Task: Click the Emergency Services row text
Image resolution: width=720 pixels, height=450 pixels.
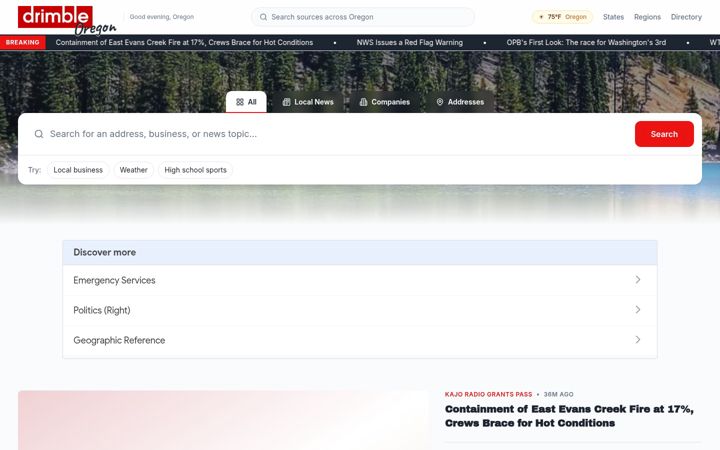Action: (x=114, y=280)
